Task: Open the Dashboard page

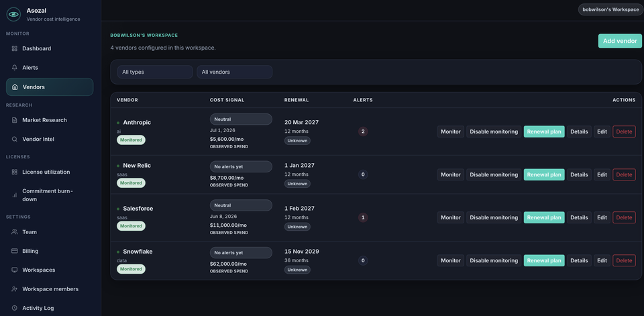Action: [x=50, y=48]
